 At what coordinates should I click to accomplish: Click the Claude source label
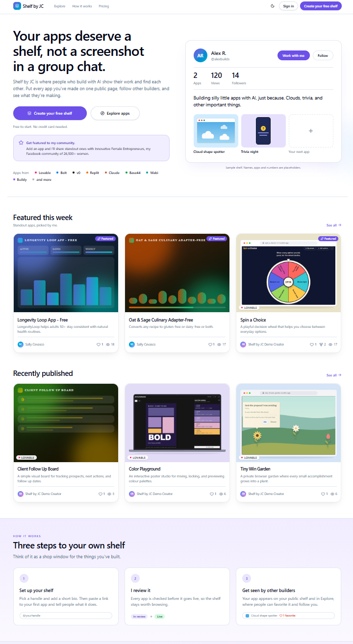[112, 173]
